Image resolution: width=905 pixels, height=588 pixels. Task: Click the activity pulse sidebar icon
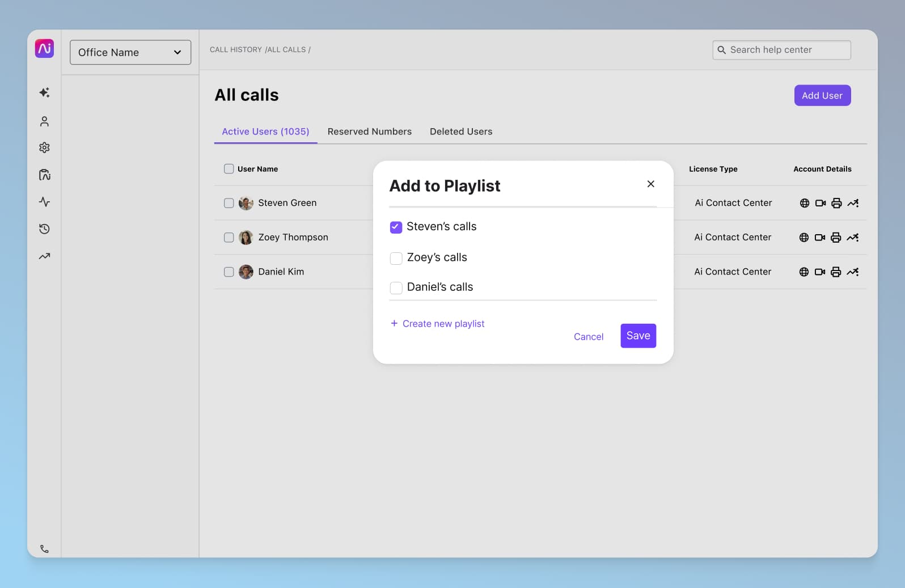[44, 202]
